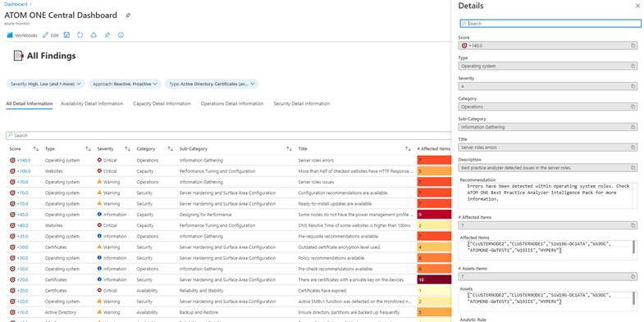The width and height of the screenshot is (644, 322).
Task: Save the workbook with the disk icon
Action: tap(66, 35)
